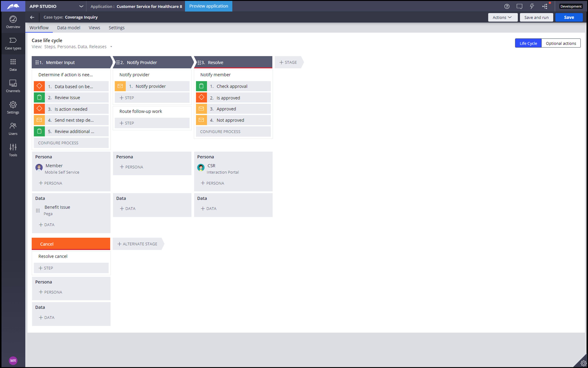Switch to the Data model tab
Viewport: 588px width, 368px height.
68,28
